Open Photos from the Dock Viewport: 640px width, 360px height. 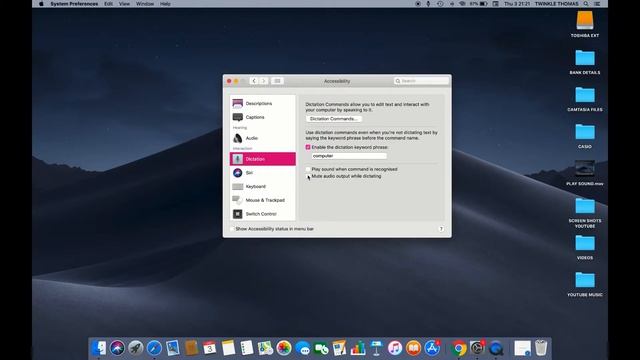click(x=284, y=348)
